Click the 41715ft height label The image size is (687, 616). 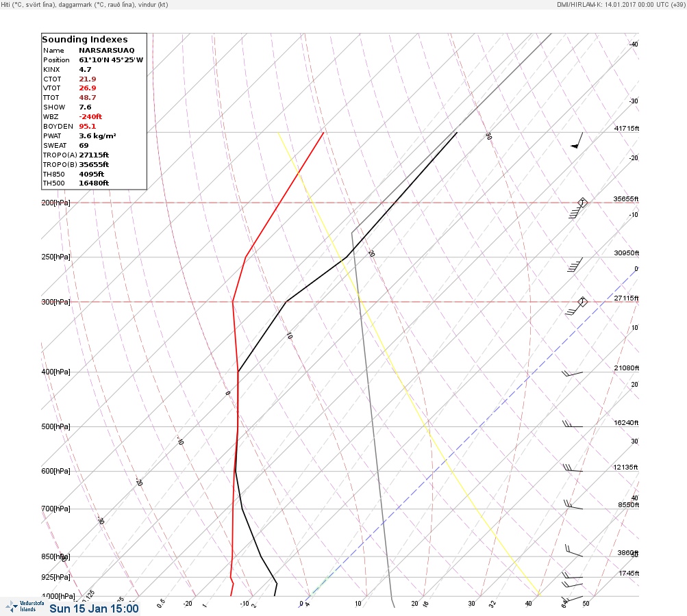point(627,128)
